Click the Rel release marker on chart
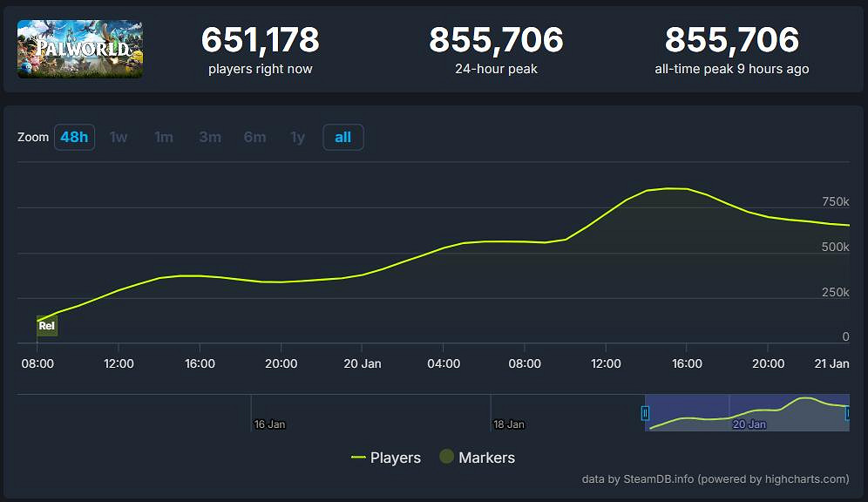Viewport: 868px width, 502px height. click(47, 326)
